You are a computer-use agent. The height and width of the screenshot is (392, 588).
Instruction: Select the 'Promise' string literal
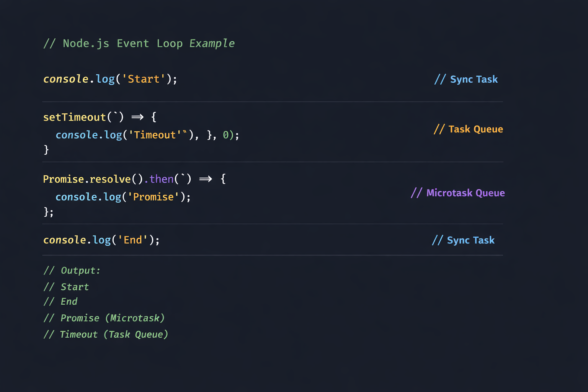click(153, 197)
